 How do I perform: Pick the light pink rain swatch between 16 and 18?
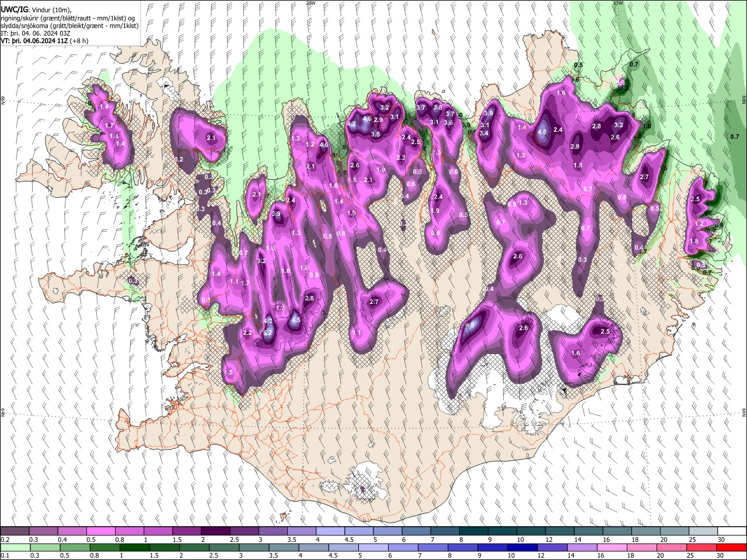612,548
